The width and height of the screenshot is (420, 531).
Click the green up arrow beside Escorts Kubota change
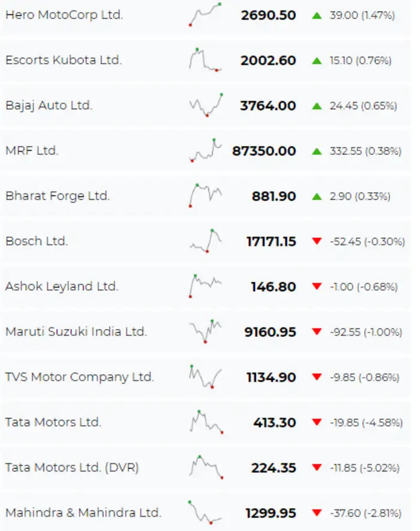click(317, 61)
